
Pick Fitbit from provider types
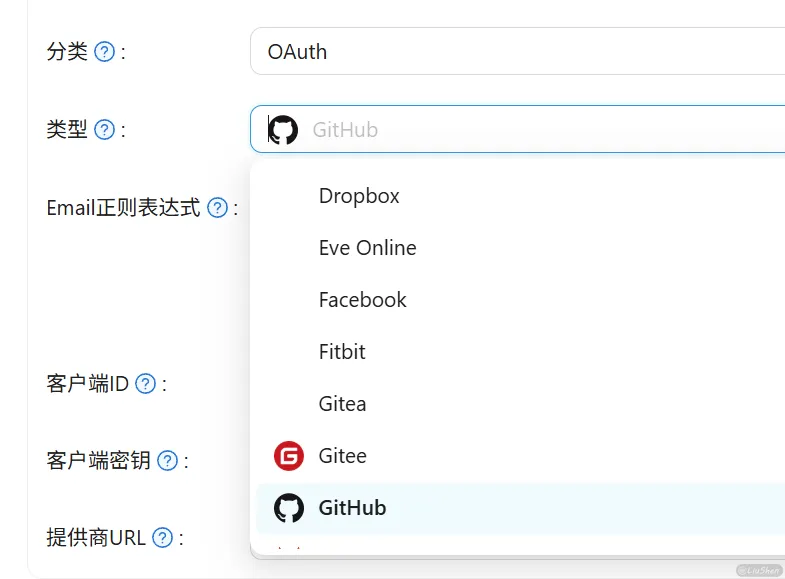pos(342,352)
